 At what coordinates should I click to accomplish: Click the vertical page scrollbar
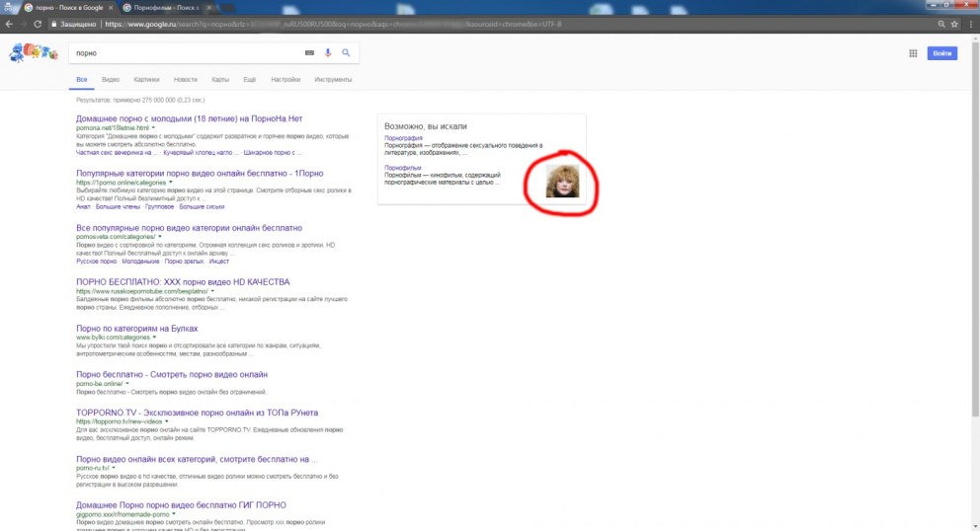point(976,225)
